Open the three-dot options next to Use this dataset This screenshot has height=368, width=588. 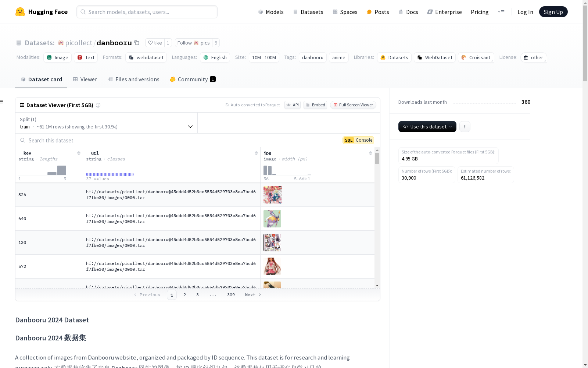(x=465, y=127)
